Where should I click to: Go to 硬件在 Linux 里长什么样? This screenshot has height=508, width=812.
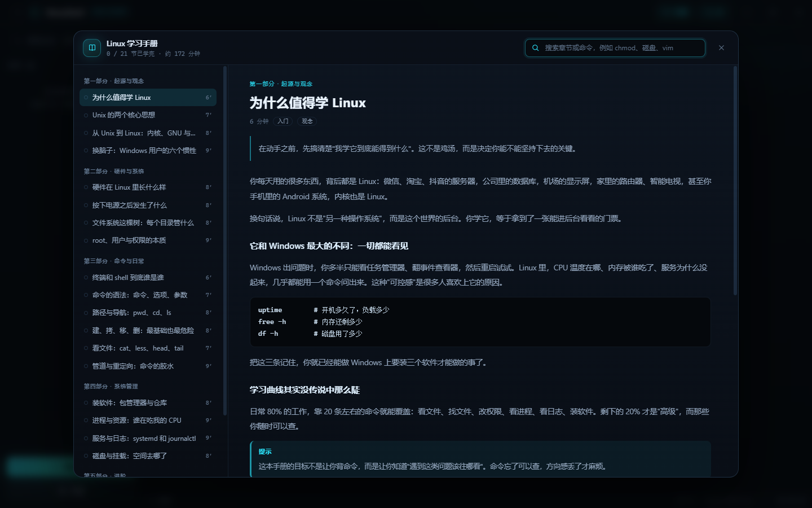(148, 187)
